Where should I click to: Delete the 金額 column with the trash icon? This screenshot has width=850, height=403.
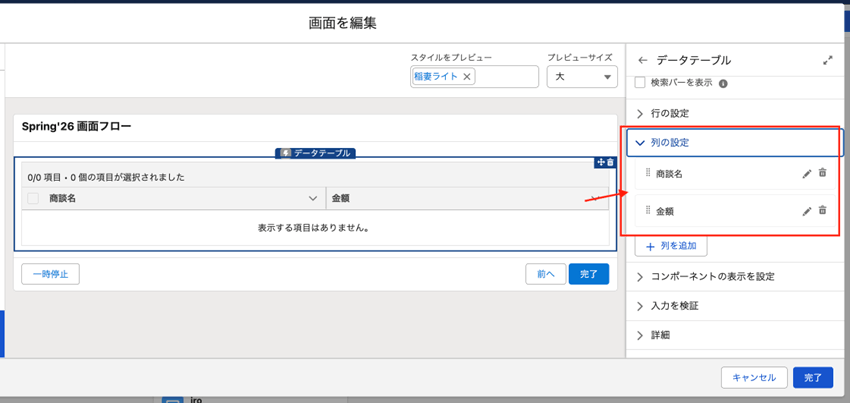point(823,210)
